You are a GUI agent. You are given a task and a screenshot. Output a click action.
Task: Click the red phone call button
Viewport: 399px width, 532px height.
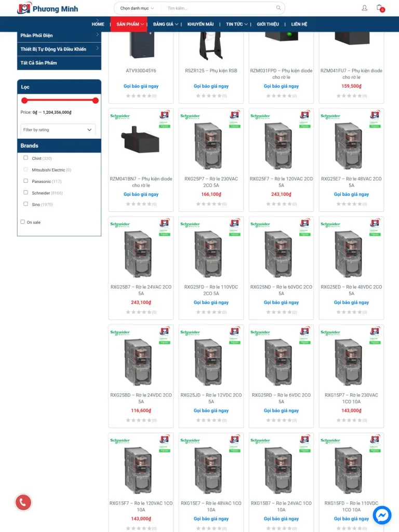click(23, 502)
